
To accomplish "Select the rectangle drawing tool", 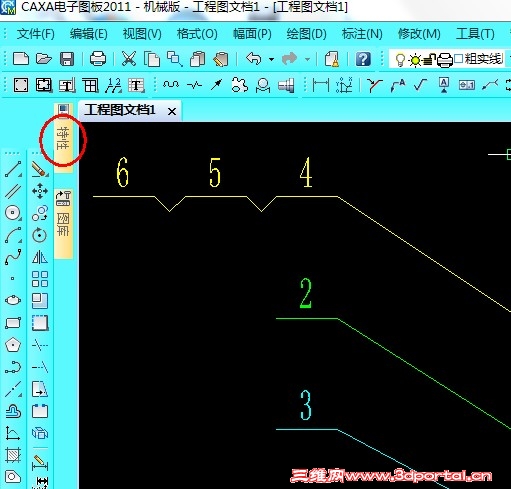I will pyautogui.click(x=13, y=323).
